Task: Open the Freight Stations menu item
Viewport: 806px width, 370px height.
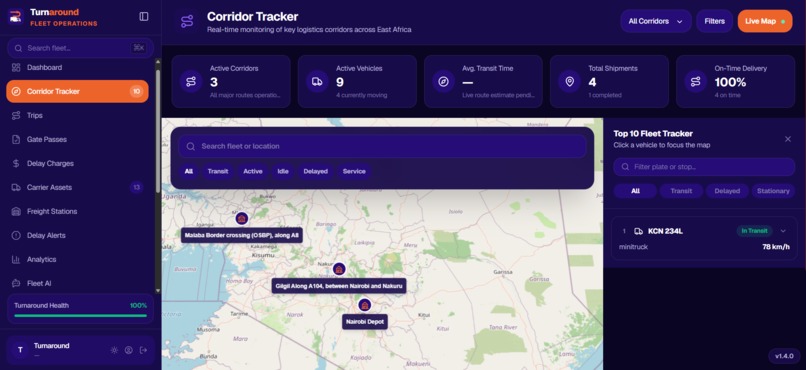Action: [x=77, y=211]
